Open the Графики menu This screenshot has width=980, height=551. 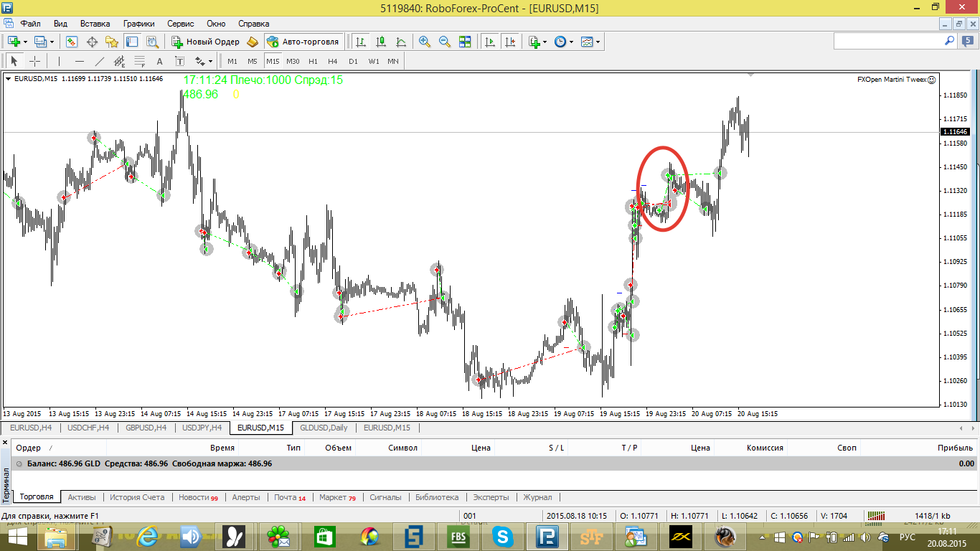(138, 23)
